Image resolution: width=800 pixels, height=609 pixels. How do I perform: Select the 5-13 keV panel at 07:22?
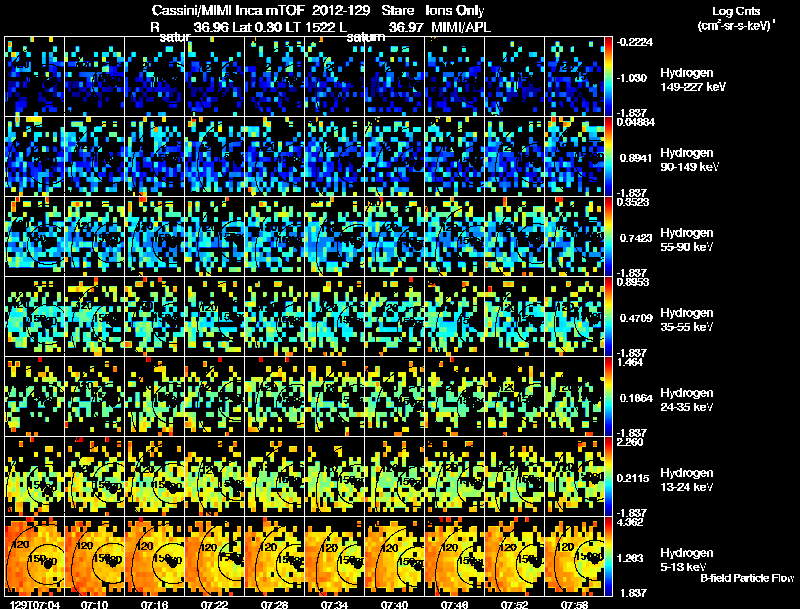[x=215, y=556]
